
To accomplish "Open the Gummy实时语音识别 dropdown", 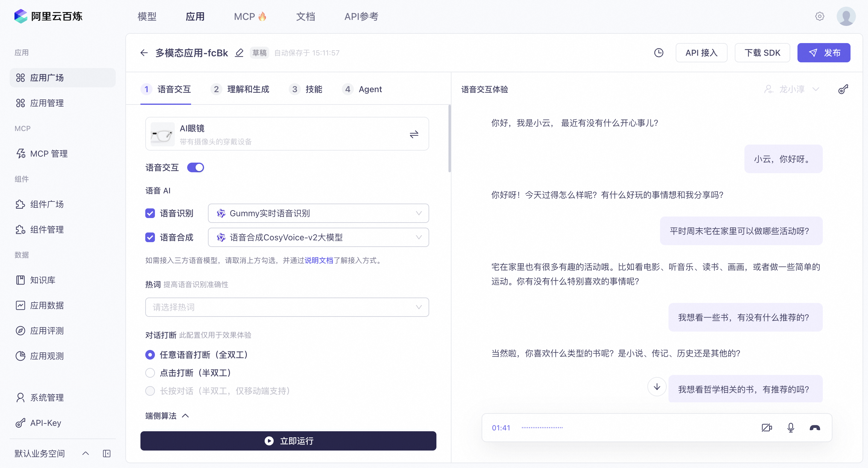I will tap(318, 213).
